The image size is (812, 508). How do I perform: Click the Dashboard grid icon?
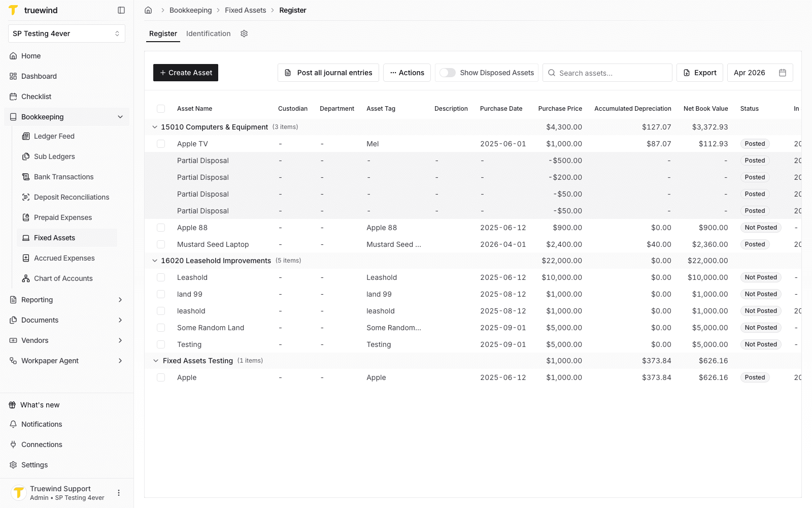click(x=13, y=76)
